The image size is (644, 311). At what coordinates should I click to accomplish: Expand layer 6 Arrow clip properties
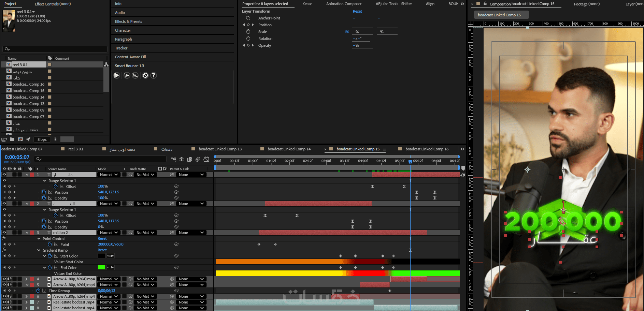click(26, 296)
